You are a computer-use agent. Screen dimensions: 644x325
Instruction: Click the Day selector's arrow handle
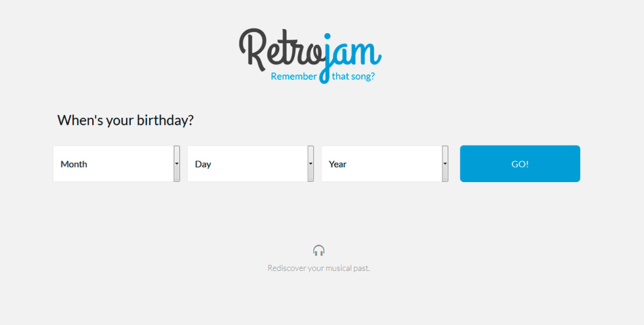[311, 164]
